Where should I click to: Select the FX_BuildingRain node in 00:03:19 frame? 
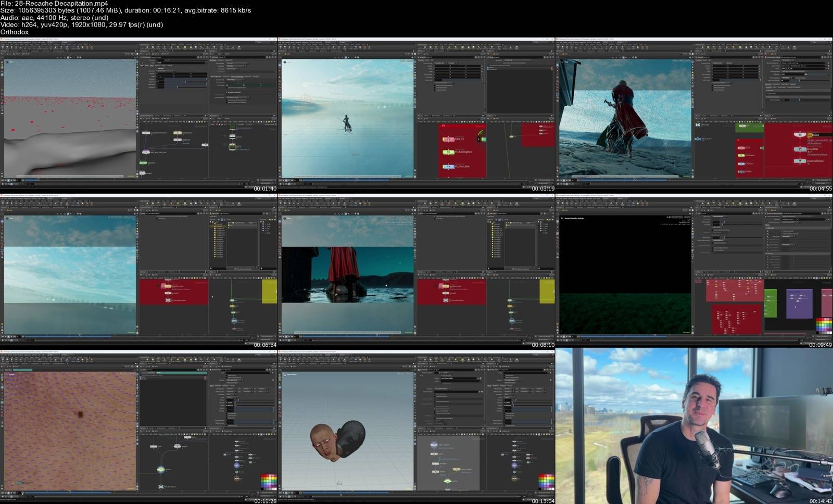pos(449,152)
